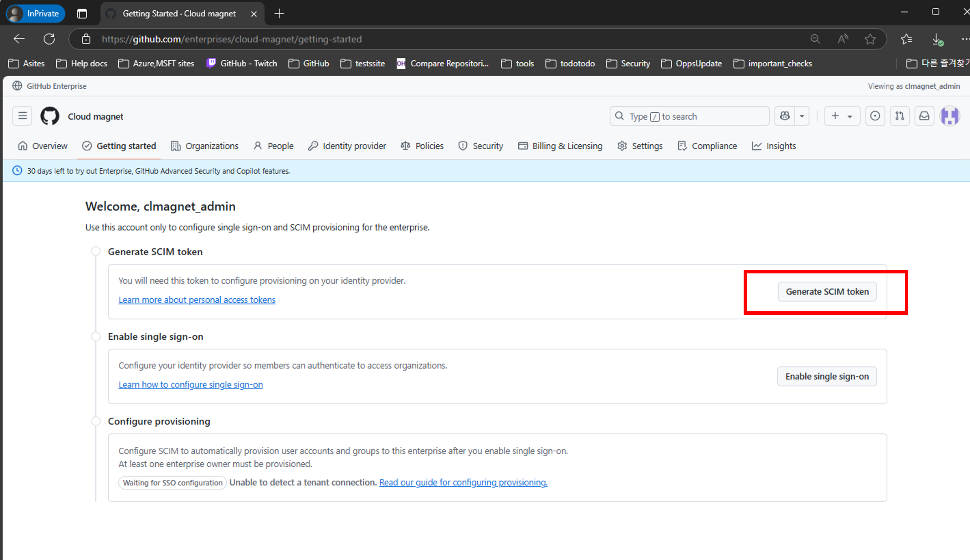Image resolution: width=970 pixels, height=560 pixels.
Task: Open Learn more about personal access tokens
Action: pyautogui.click(x=197, y=300)
